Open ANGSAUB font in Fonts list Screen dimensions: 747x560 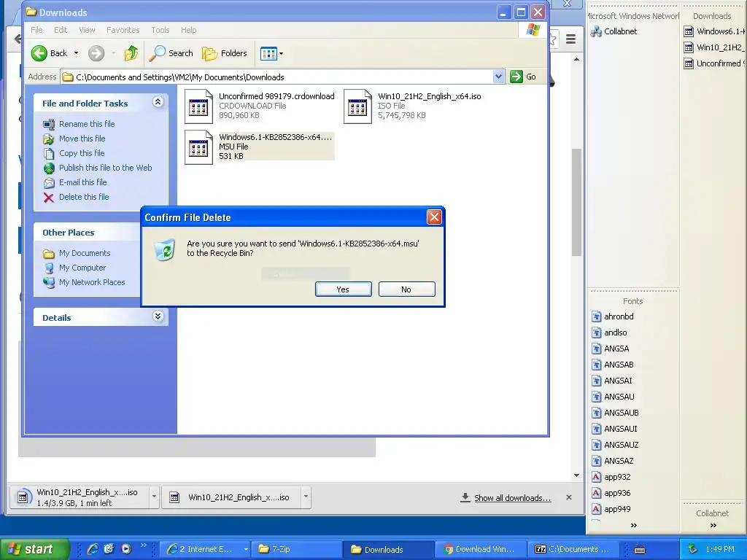[615, 413]
